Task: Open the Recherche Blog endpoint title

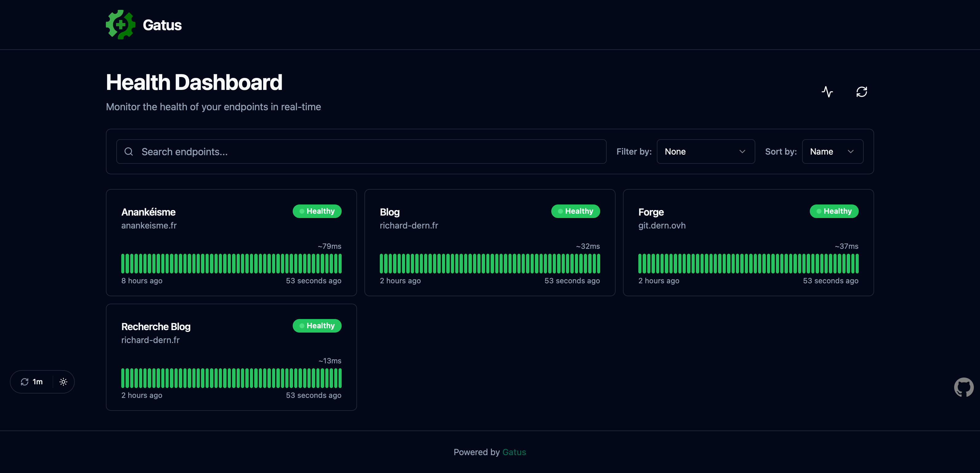Action: pos(156,326)
